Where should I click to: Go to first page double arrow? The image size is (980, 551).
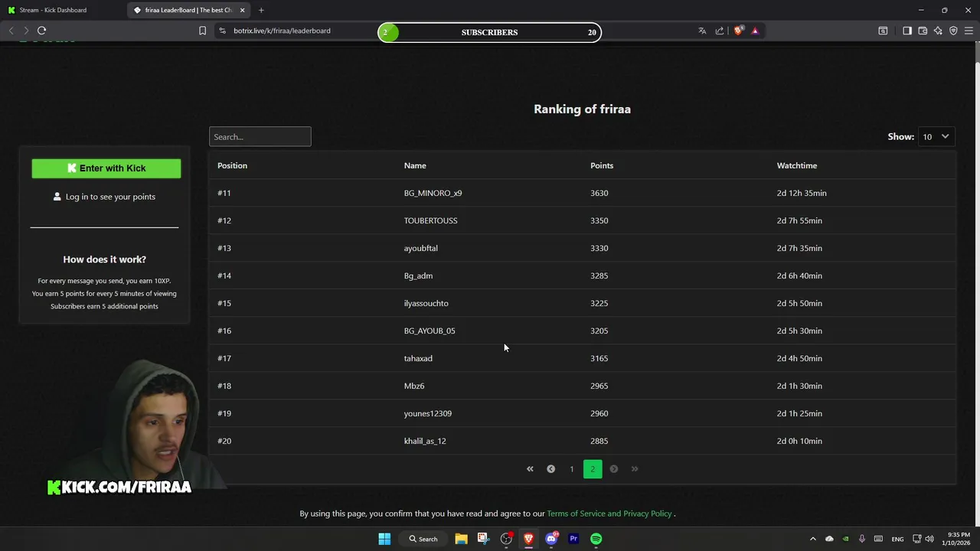(530, 468)
